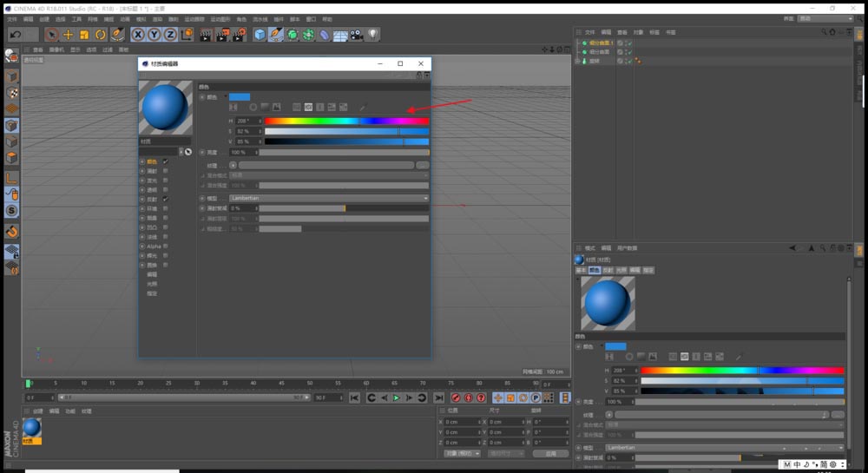Image resolution: width=868 pixels, height=473 pixels.
Task: Click the hue slider in Material Editor
Action: click(x=346, y=121)
